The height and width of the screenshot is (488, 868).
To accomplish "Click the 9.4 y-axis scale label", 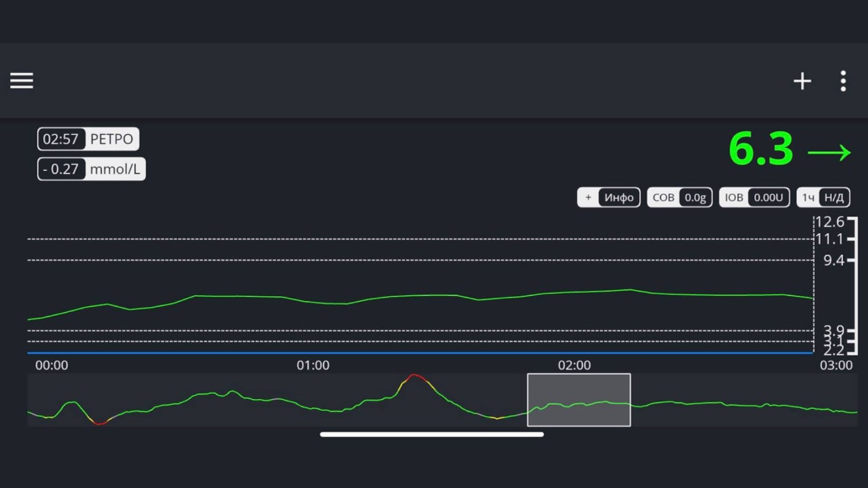I will click(x=833, y=260).
